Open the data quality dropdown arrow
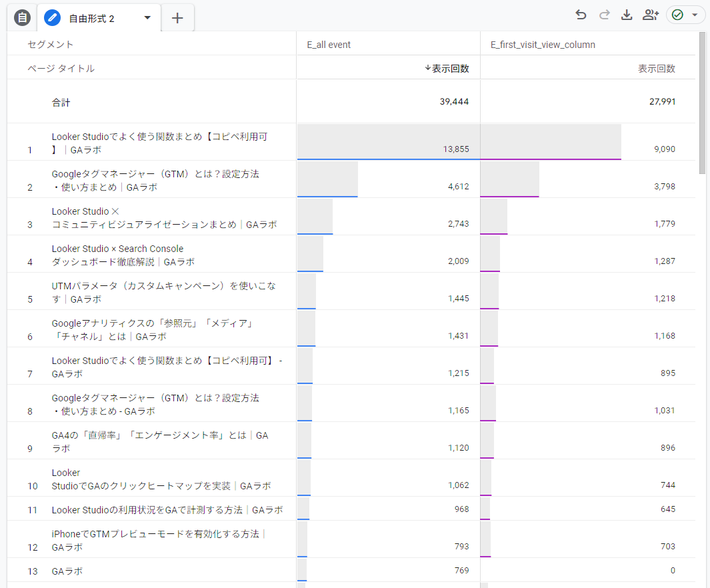 [x=695, y=15]
